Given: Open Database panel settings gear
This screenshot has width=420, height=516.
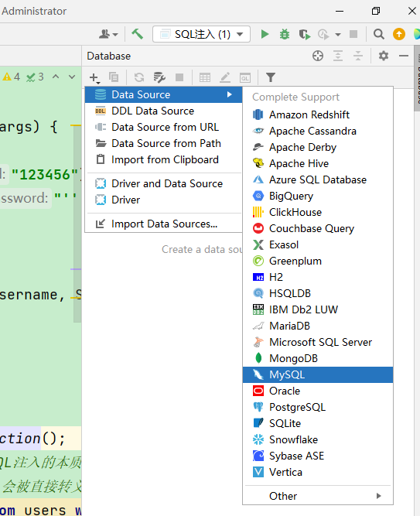Looking at the screenshot, I should coord(384,56).
